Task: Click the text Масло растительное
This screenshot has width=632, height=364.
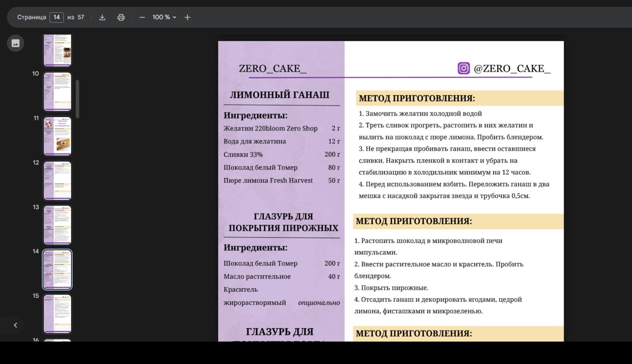Action: tap(257, 277)
